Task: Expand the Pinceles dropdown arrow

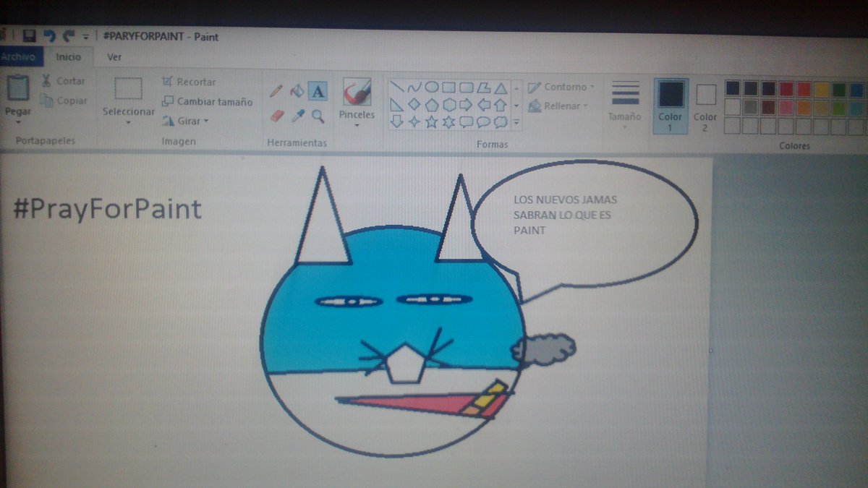Action: click(x=357, y=124)
